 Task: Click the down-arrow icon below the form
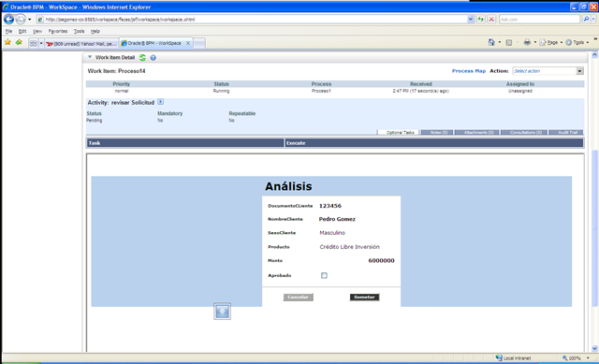click(223, 312)
